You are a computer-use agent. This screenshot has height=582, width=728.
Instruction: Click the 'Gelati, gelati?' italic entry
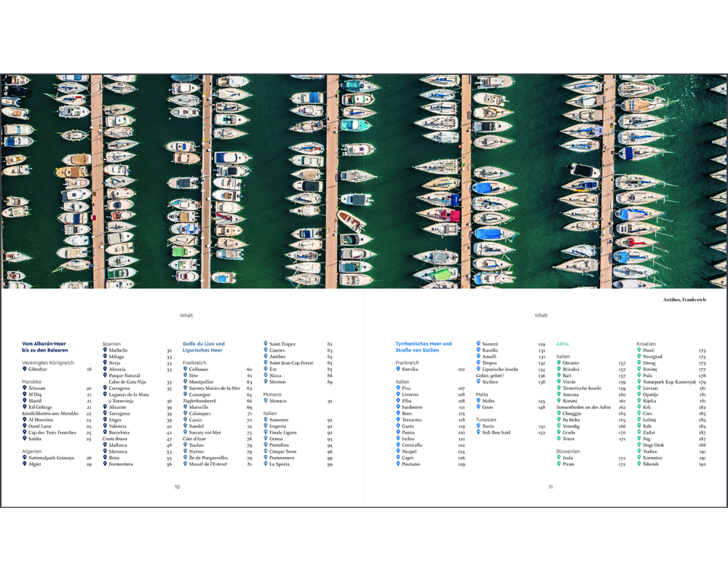pos(494,375)
